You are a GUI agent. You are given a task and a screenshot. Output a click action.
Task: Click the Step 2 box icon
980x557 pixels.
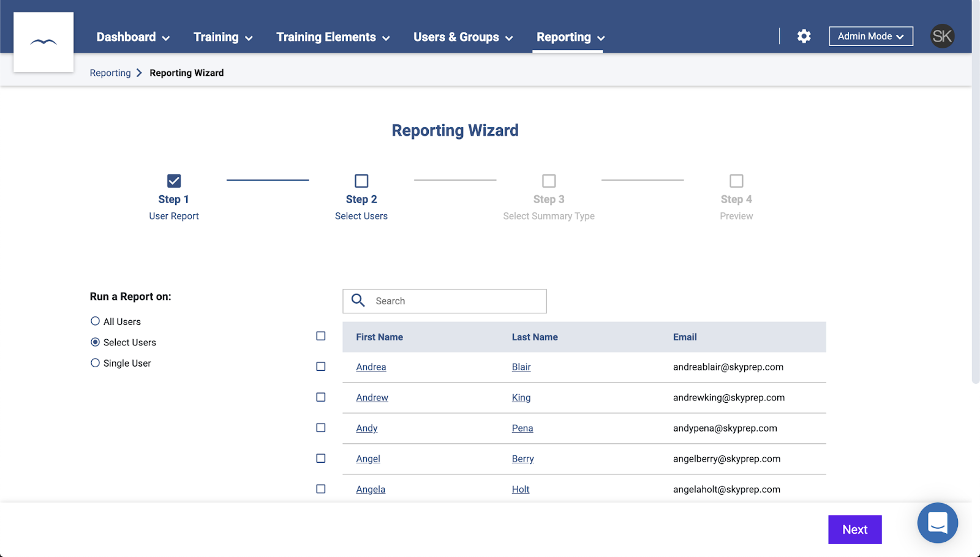pyautogui.click(x=361, y=181)
